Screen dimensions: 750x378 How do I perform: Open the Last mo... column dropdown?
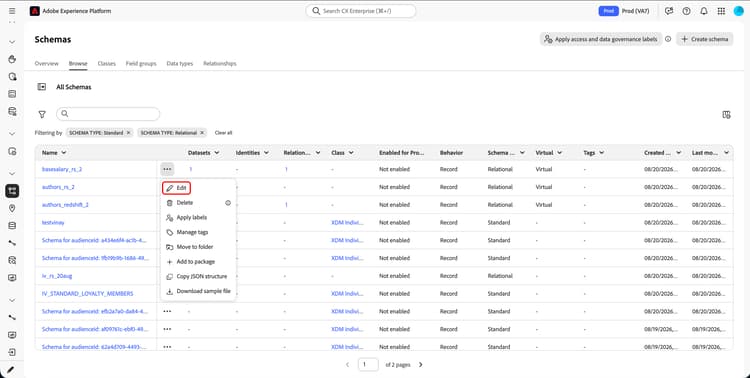(x=726, y=153)
